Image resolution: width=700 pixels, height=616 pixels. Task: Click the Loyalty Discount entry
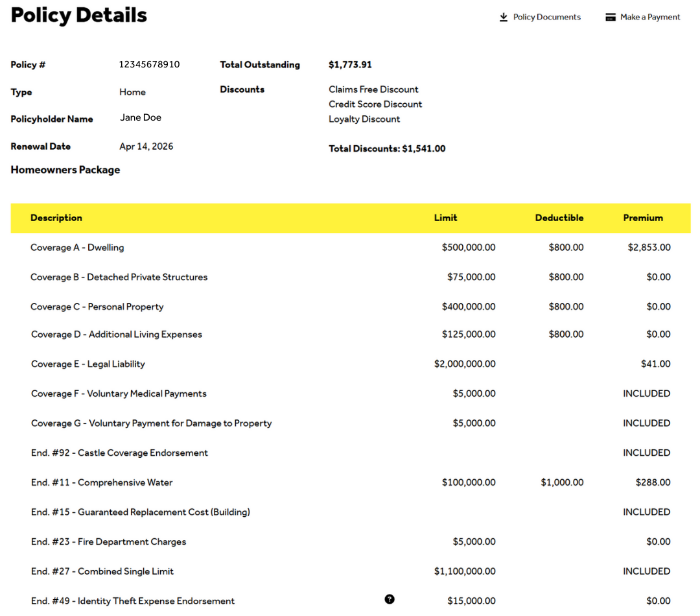click(364, 119)
